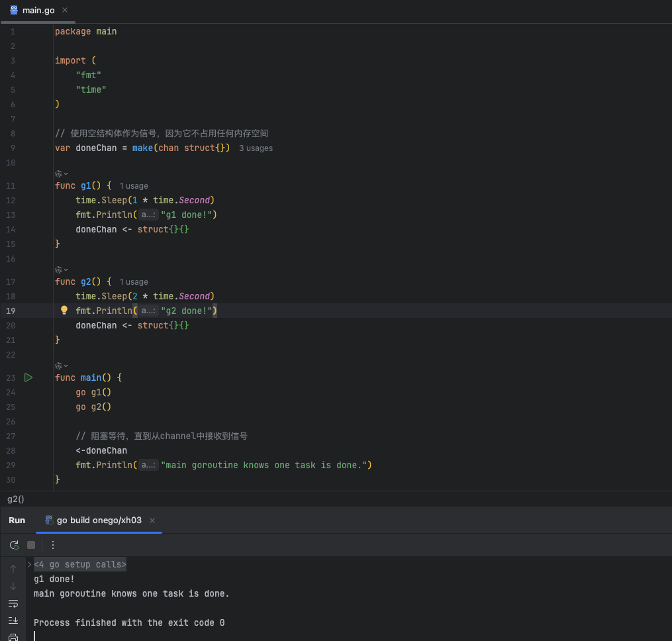The width and height of the screenshot is (672, 641).
Task: Click the yellow intention lightbulb on line 19
Action: point(64,311)
